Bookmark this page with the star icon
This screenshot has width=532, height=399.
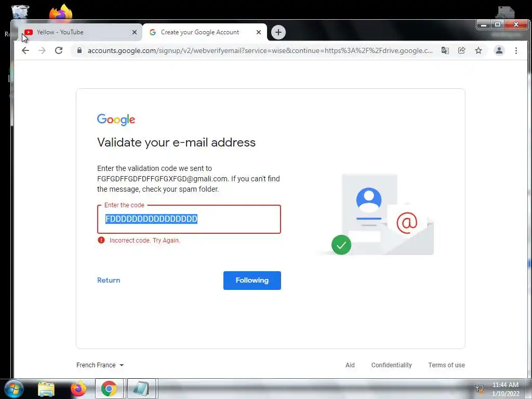click(478, 50)
